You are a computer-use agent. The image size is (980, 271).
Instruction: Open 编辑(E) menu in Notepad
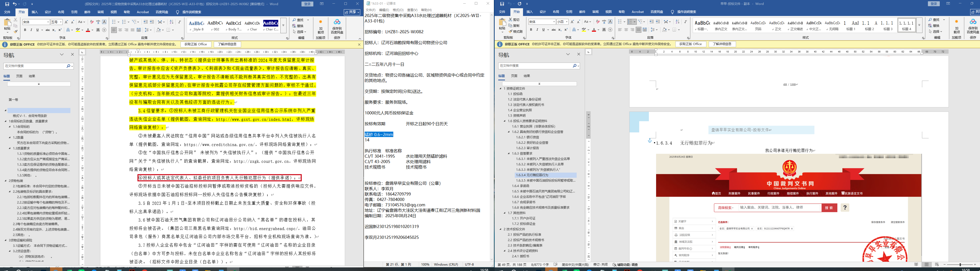click(x=384, y=10)
